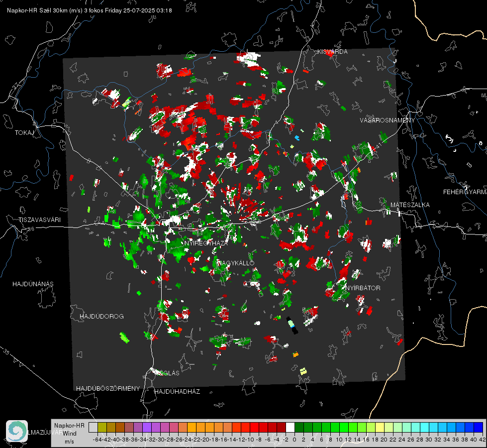Click the light grey swatch above -64
Viewport: 487px width, 448px height.
tap(93, 428)
